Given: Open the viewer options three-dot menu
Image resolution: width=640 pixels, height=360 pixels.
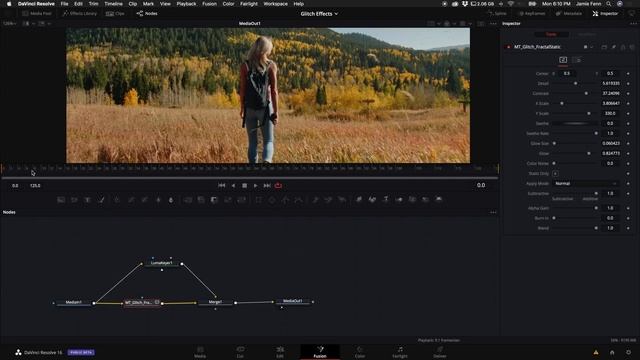Looking at the screenshot, I should [x=493, y=24].
